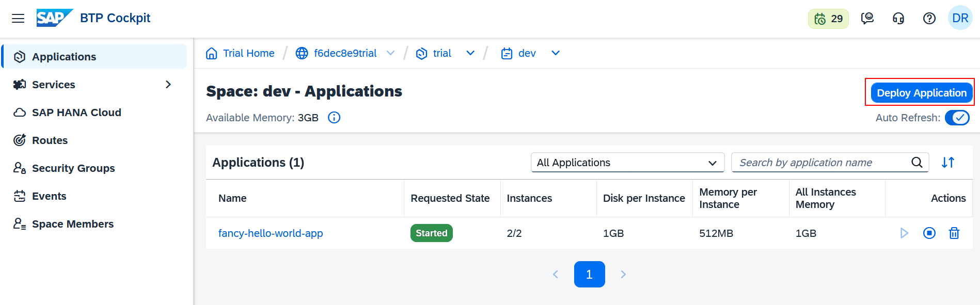Toggle the Auto Refresh switch
Screen dimensions: 980x305
(957, 118)
